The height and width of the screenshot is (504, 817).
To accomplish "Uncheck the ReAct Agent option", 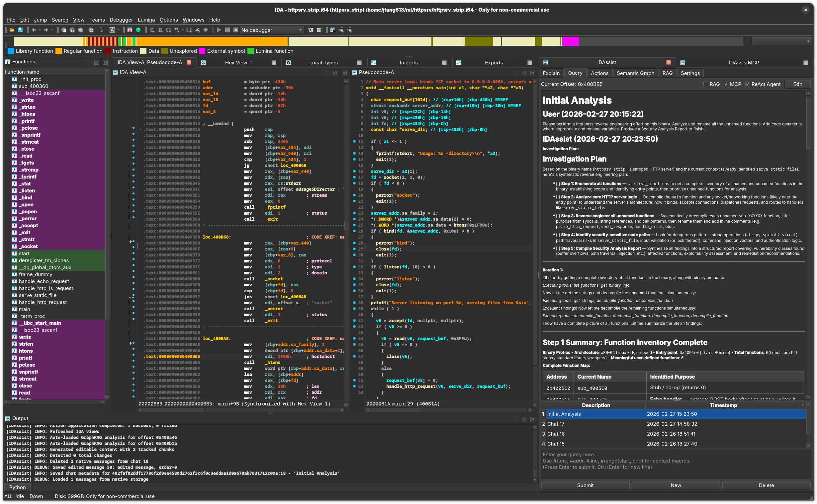I will 748,84.
